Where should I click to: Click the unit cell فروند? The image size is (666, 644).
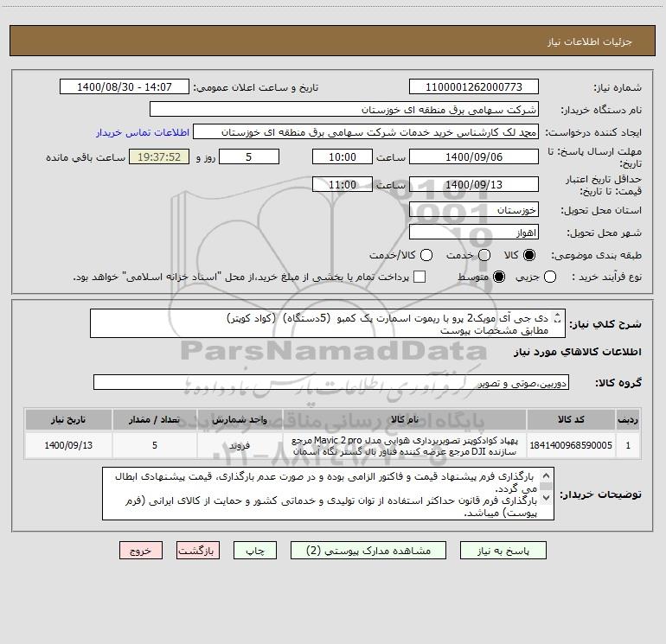click(240, 445)
